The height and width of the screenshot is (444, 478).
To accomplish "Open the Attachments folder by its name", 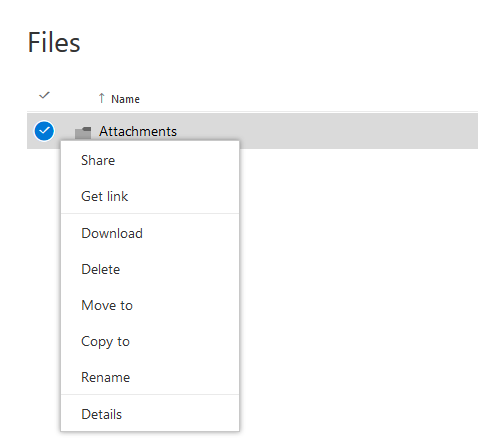I will click(x=138, y=131).
